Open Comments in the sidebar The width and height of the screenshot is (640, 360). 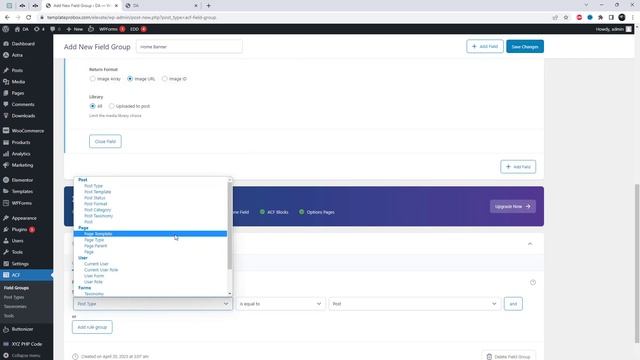coord(23,104)
